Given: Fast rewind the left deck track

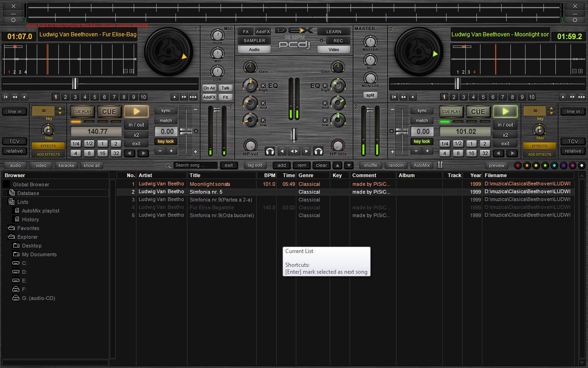Looking at the screenshot, I should [15, 97].
